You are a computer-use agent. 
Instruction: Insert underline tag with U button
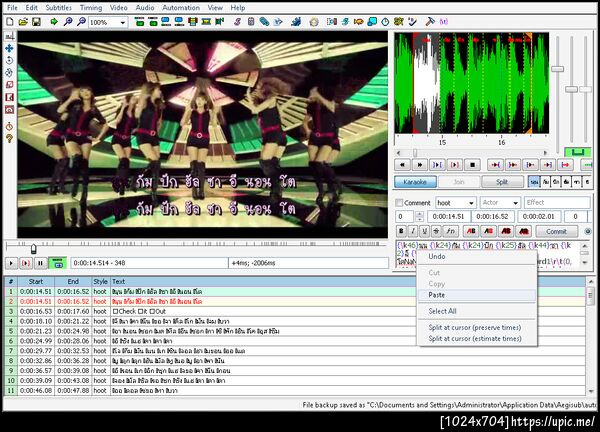pyautogui.click(x=424, y=231)
